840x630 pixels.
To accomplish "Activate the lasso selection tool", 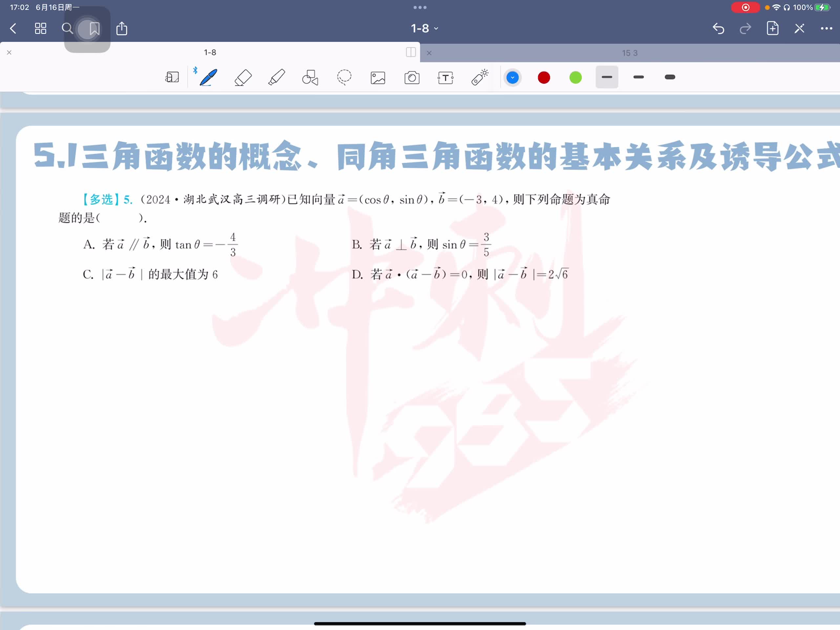I will 344,77.
